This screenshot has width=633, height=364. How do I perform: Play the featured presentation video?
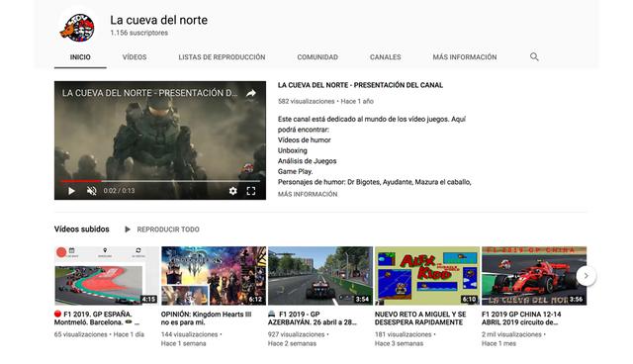pyautogui.click(x=71, y=191)
